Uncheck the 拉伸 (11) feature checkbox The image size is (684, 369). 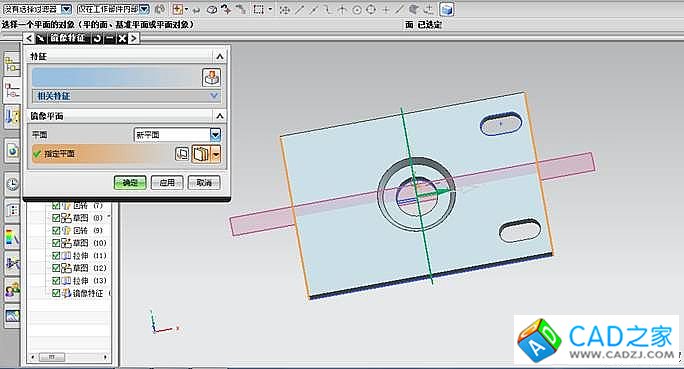coord(56,256)
